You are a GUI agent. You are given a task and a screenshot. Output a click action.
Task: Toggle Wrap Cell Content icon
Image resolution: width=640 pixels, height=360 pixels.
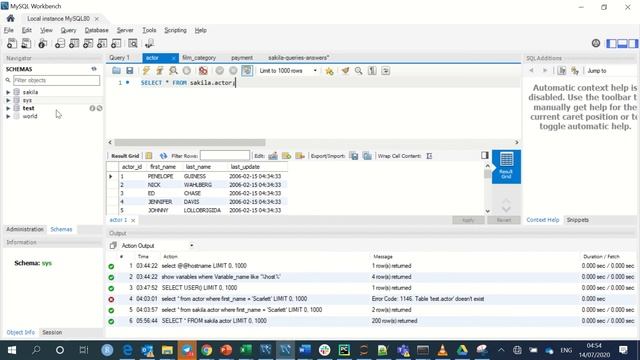pyautogui.click(x=429, y=156)
